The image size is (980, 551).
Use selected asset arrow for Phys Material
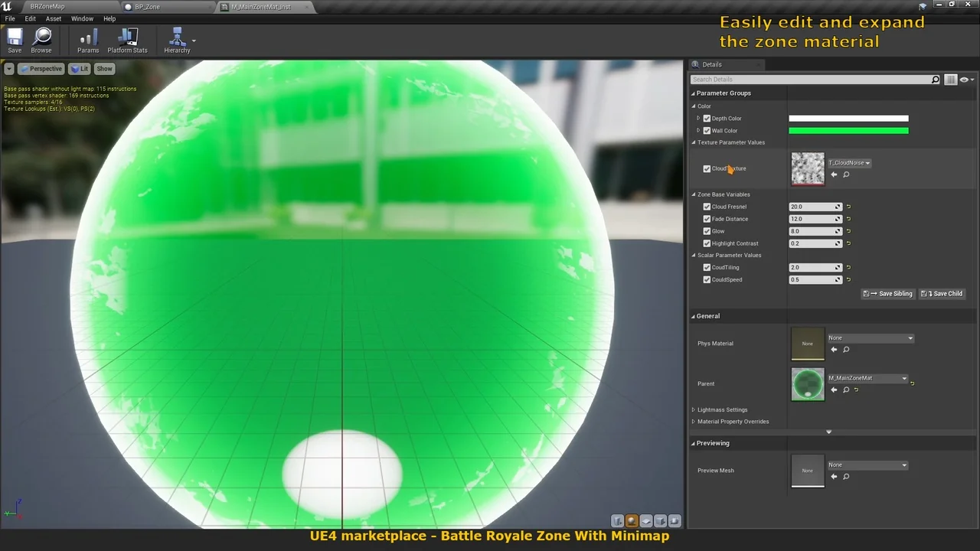tap(834, 350)
